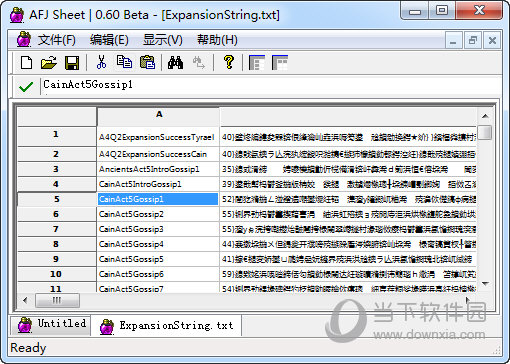Select row header 1
This screenshot has width=510, height=364.
point(57,136)
